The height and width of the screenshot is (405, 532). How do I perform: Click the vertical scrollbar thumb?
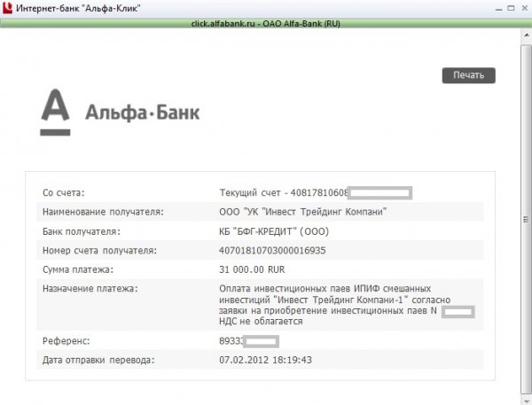526,220
